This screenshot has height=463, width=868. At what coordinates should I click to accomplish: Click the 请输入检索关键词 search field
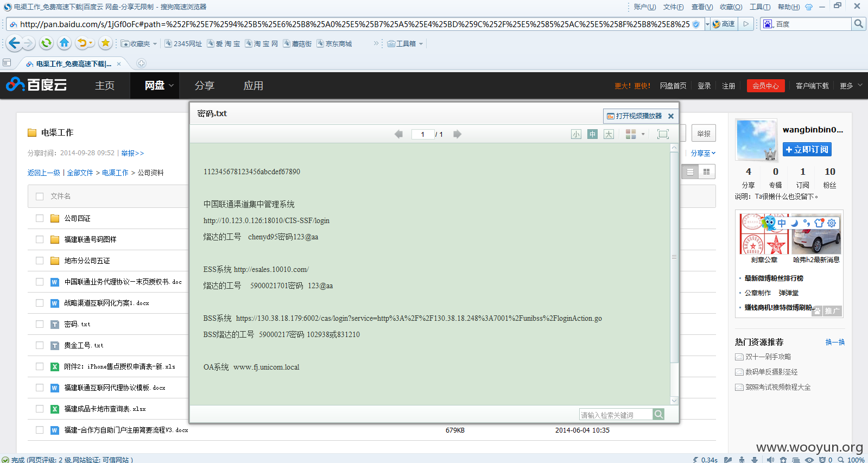coord(616,415)
